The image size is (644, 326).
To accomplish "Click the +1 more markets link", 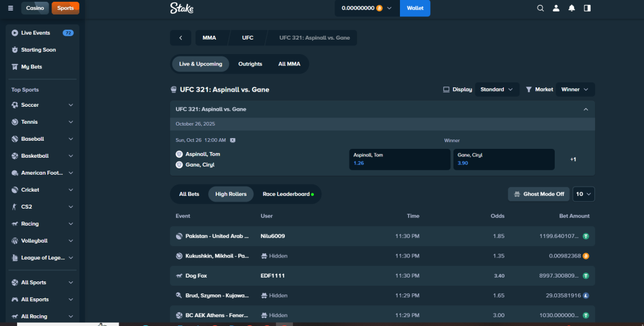I will pos(573,159).
